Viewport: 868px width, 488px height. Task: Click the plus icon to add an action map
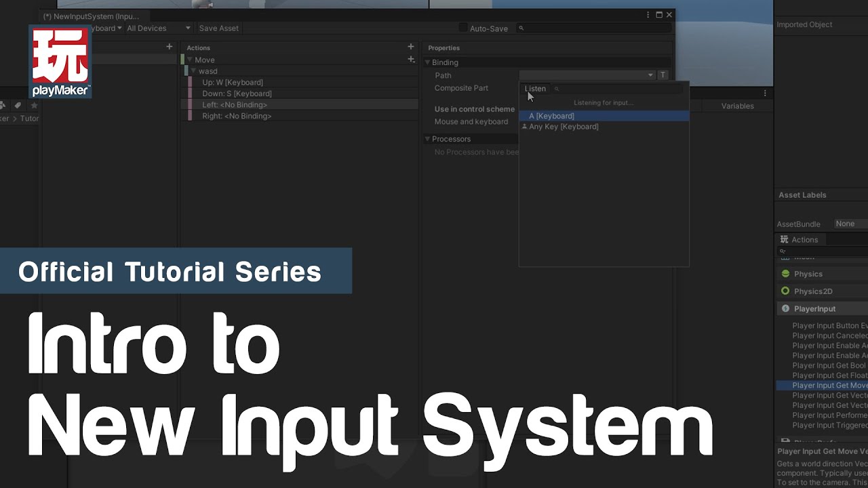(x=170, y=47)
